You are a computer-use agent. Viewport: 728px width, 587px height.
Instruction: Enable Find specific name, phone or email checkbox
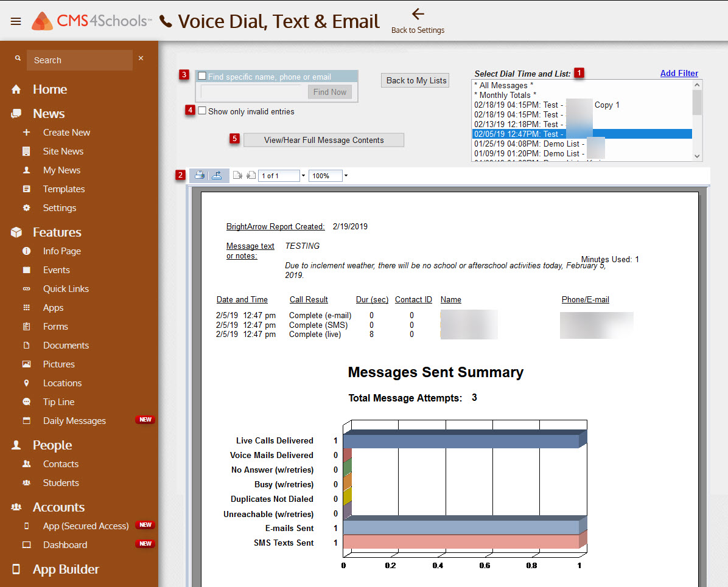203,75
